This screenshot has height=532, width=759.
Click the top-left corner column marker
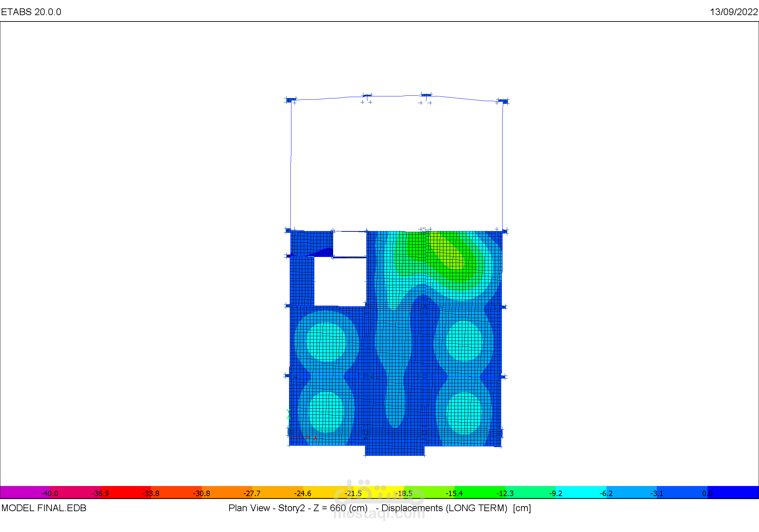coord(290,100)
